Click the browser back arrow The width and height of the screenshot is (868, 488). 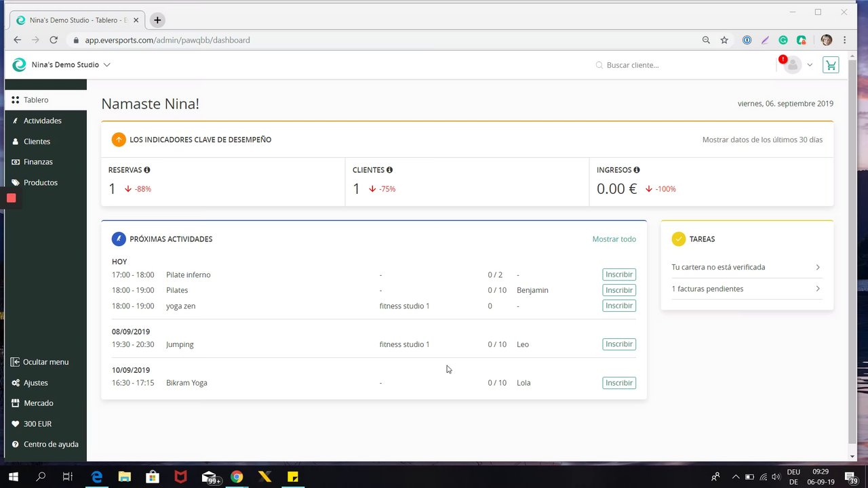coord(18,40)
